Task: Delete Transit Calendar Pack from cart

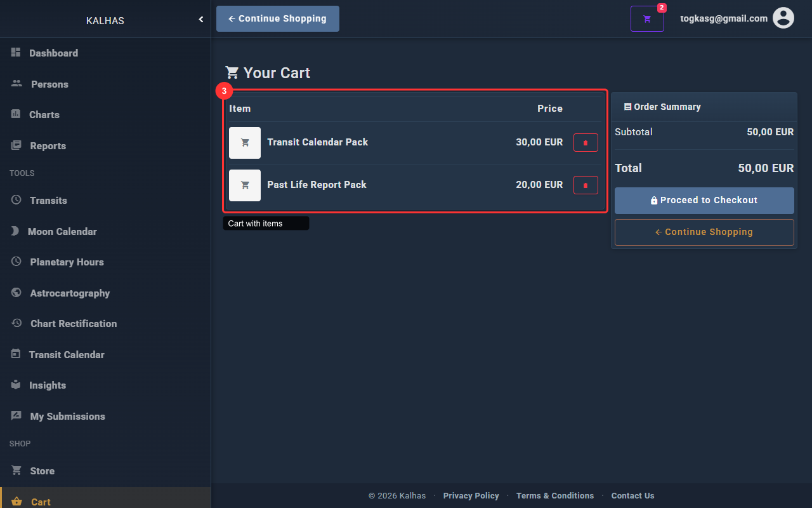Action: [586, 143]
